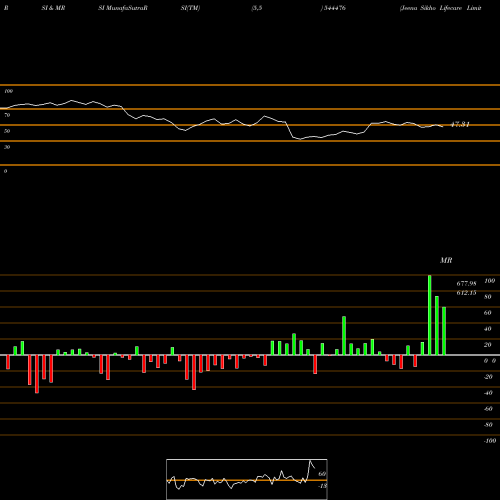Image resolution: width=500 pixels, height=500 pixels.
Task: Click the RSI 70 level label
Action: (x=7, y=115)
